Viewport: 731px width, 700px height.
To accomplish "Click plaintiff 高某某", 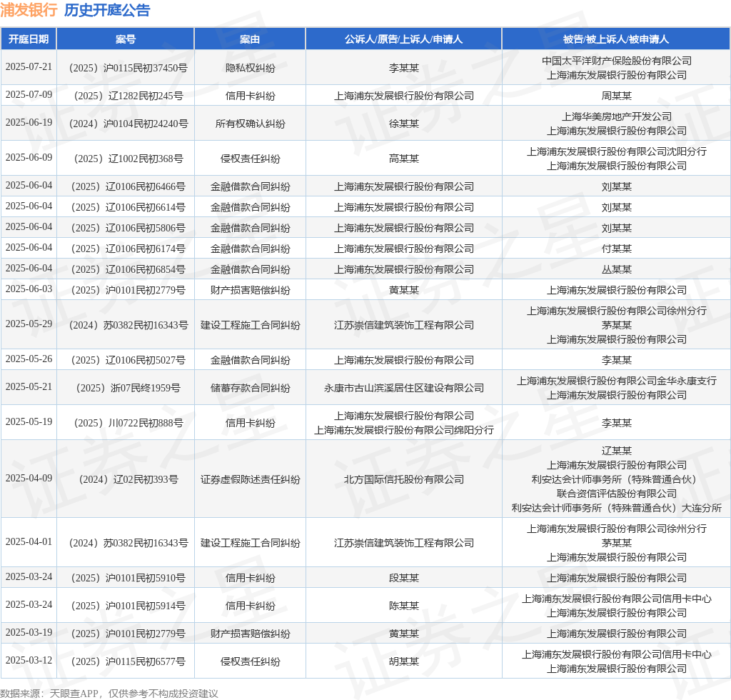I will pyautogui.click(x=404, y=159).
